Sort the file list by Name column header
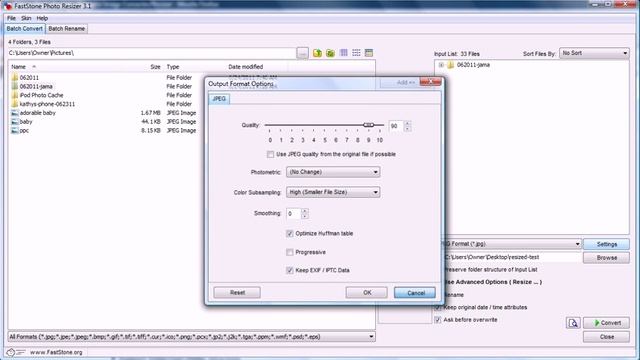Viewport: 640px width, 360px height. pyautogui.click(x=18, y=67)
